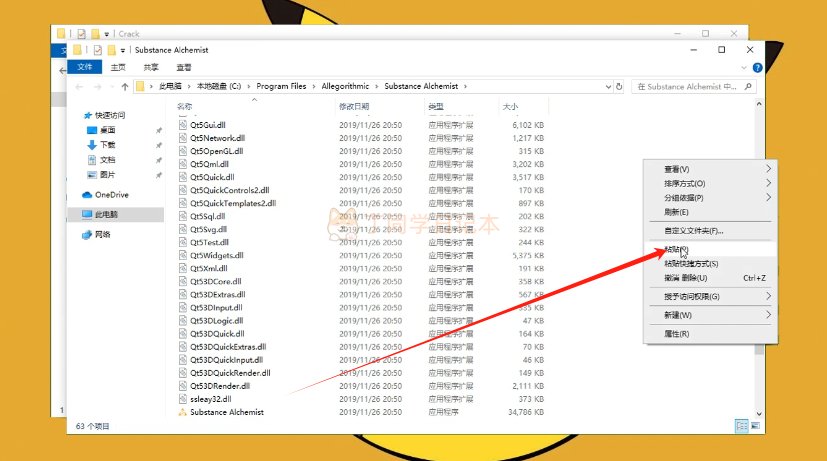The width and height of the screenshot is (827, 461).
Task: Choose 粘贴(P) from the context menu
Action: pos(677,249)
